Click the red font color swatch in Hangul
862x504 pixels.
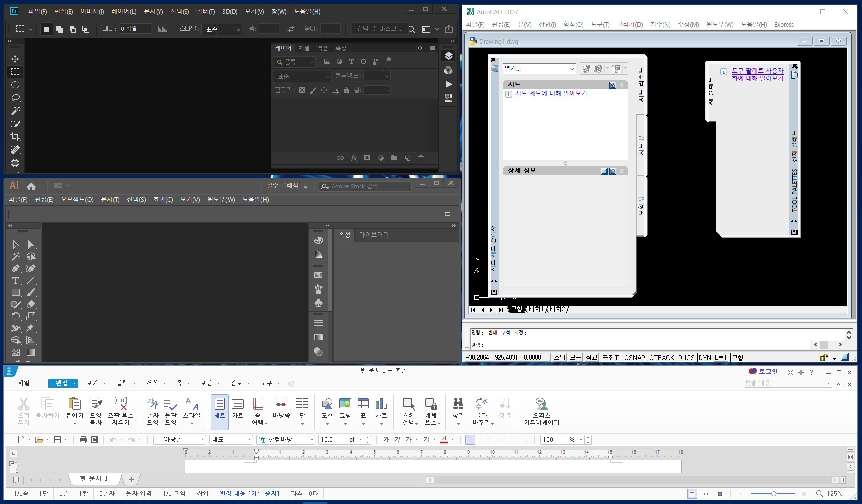[x=444, y=440]
